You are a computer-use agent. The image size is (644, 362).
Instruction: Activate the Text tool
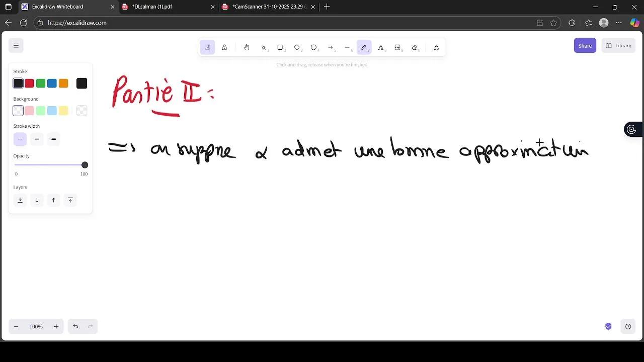point(381,47)
